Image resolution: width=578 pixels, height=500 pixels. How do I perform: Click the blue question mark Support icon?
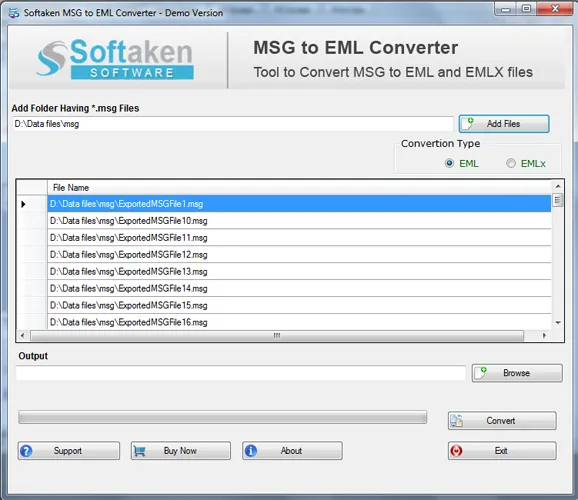[27, 451]
